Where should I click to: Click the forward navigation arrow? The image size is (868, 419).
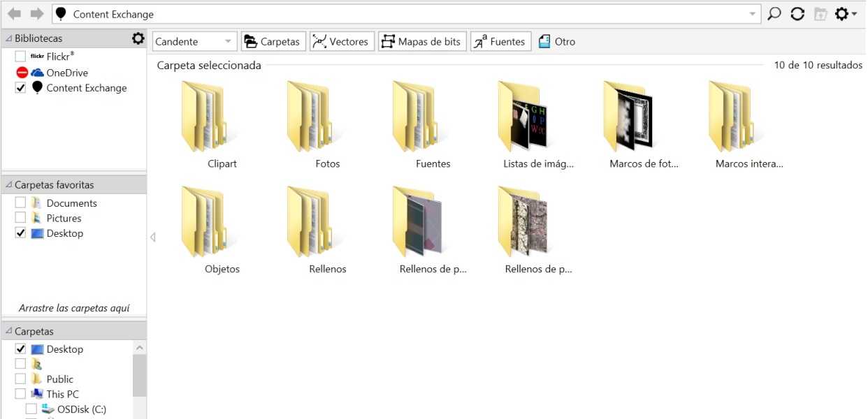tap(36, 14)
